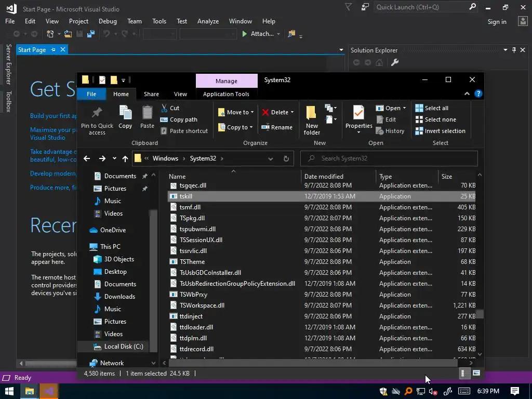
Task: Open OneDrive in navigation pane
Action: coord(108,230)
